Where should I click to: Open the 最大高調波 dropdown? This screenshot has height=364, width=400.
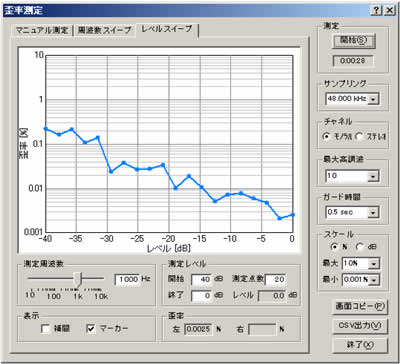click(x=373, y=176)
